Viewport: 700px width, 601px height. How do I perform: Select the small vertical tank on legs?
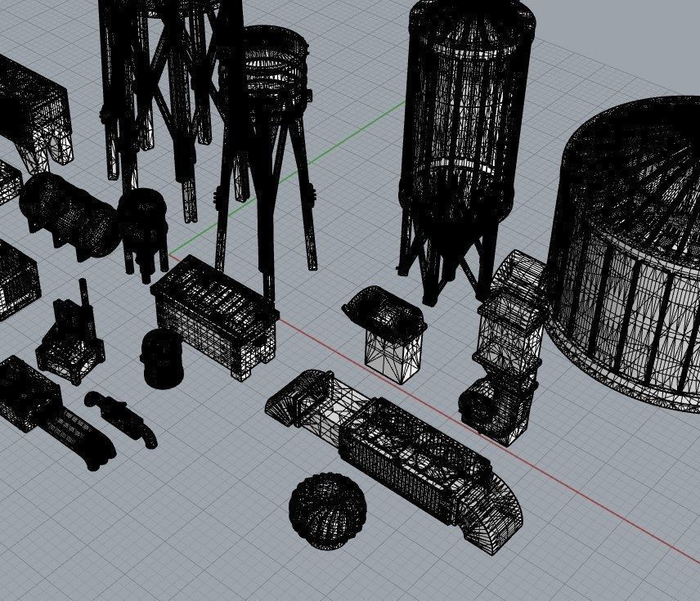(x=143, y=235)
